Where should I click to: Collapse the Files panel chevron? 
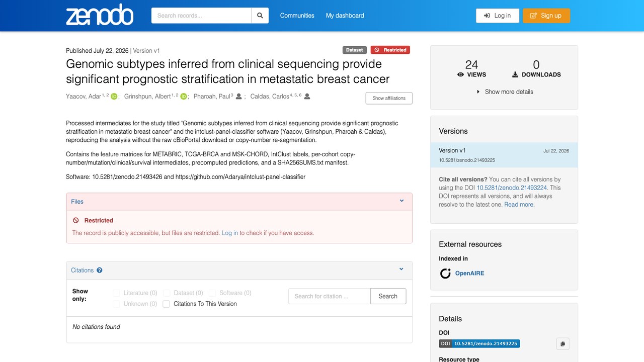pos(402,201)
